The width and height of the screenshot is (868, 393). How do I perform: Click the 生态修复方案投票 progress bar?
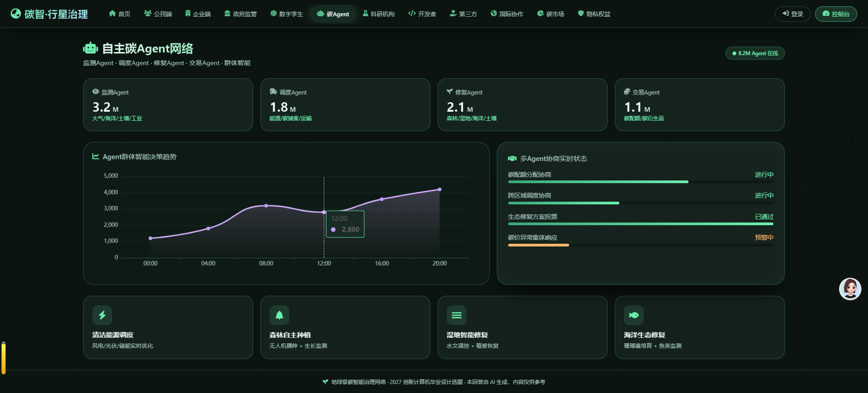(641, 224)
